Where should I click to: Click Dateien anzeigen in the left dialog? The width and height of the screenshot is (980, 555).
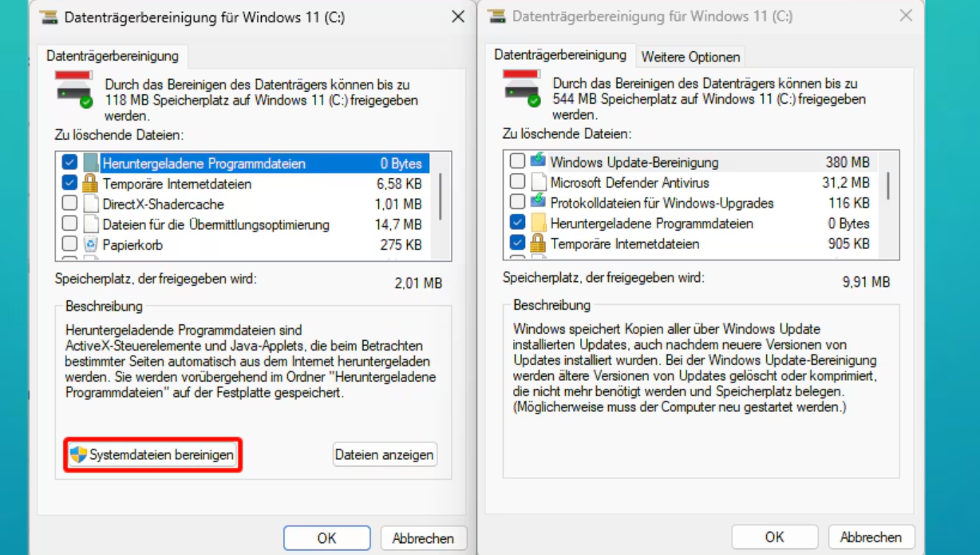pyautogui.click(x=385, y=454)
